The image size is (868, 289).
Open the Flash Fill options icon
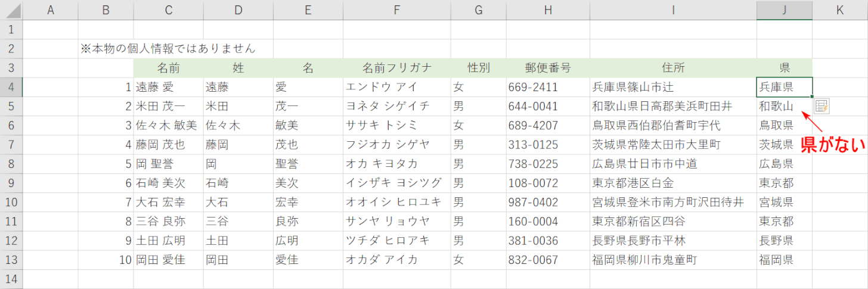pos(822,107)
